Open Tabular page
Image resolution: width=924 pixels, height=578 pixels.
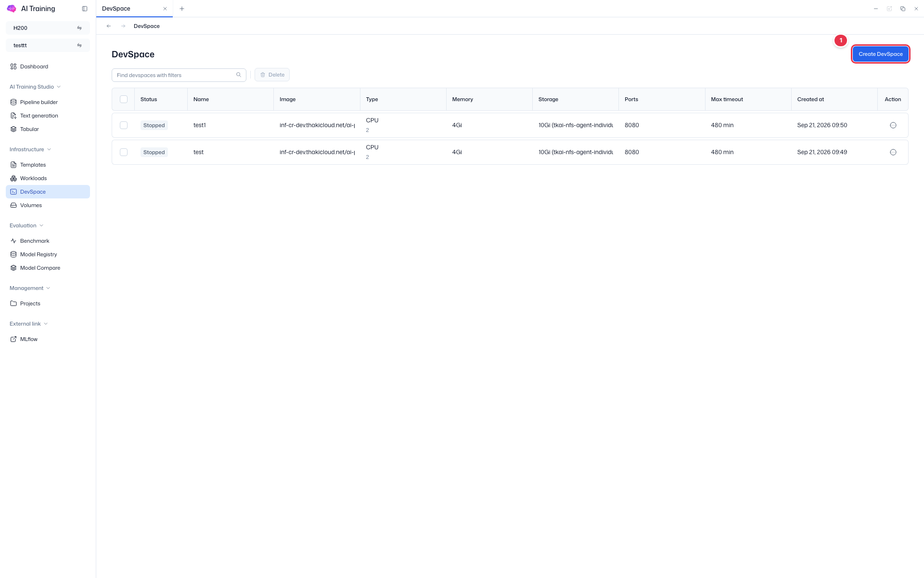coord(48,129)
